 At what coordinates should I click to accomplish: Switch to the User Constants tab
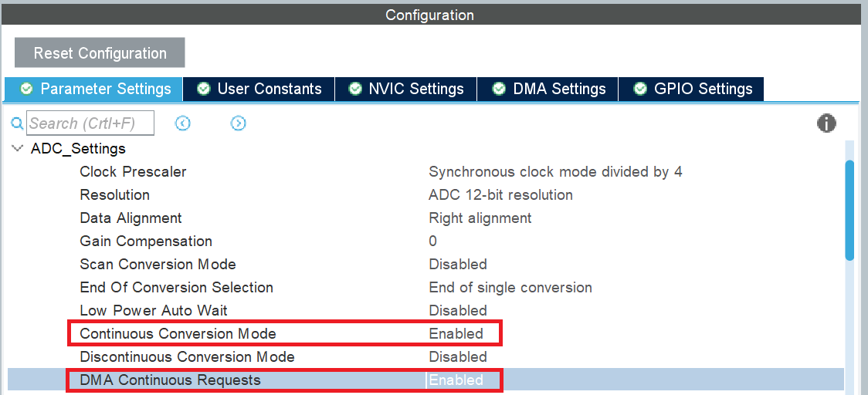point(259,89)
